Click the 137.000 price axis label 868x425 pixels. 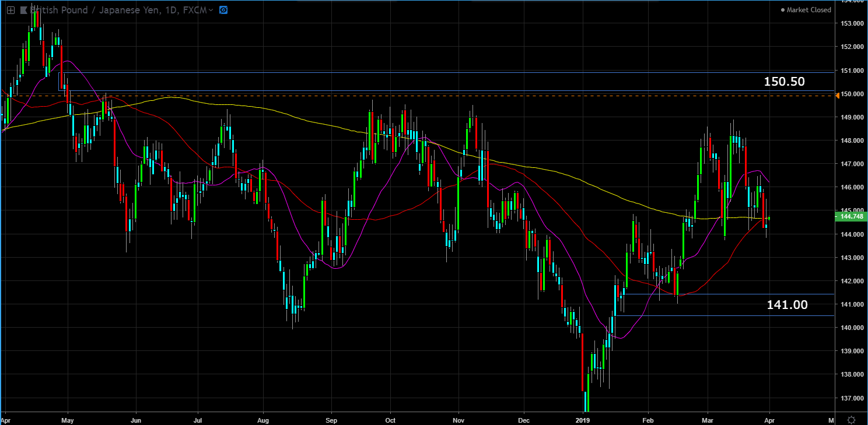click(853, 398)
